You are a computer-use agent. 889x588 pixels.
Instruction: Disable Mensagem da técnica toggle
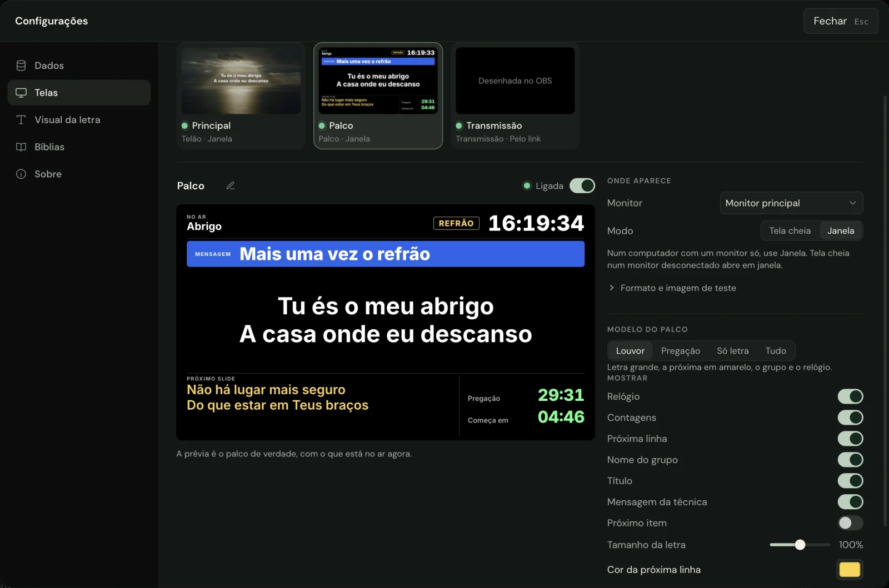850,502
